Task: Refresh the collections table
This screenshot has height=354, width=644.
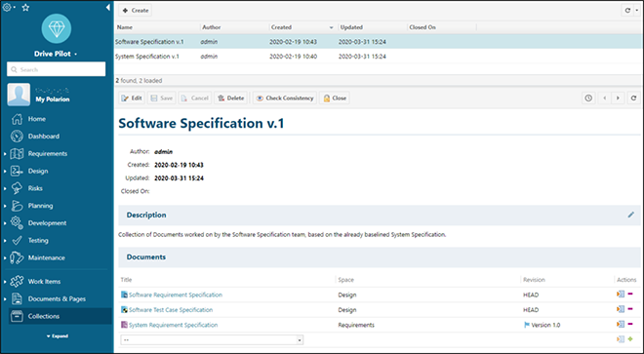Action: [x=627, y=11]
